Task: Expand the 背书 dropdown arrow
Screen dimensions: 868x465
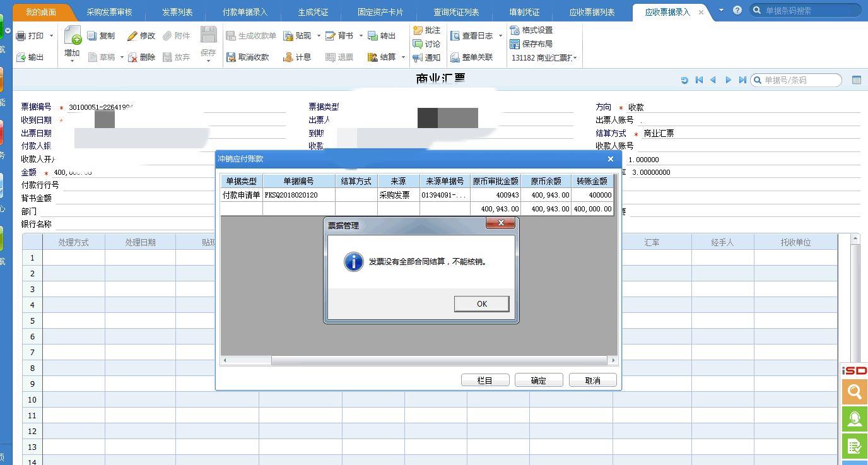Action: 361,36
